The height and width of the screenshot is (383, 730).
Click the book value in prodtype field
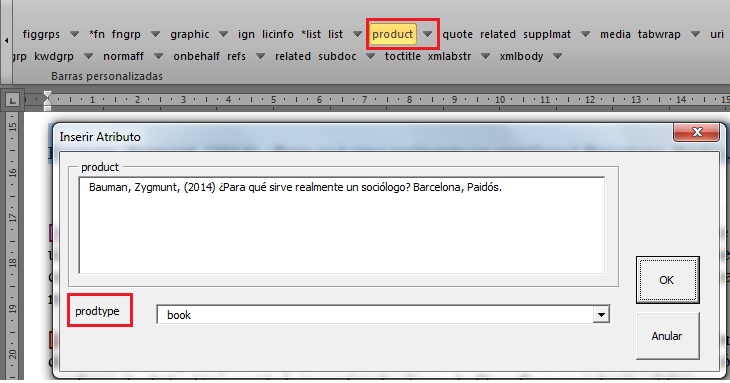(179, 315)
